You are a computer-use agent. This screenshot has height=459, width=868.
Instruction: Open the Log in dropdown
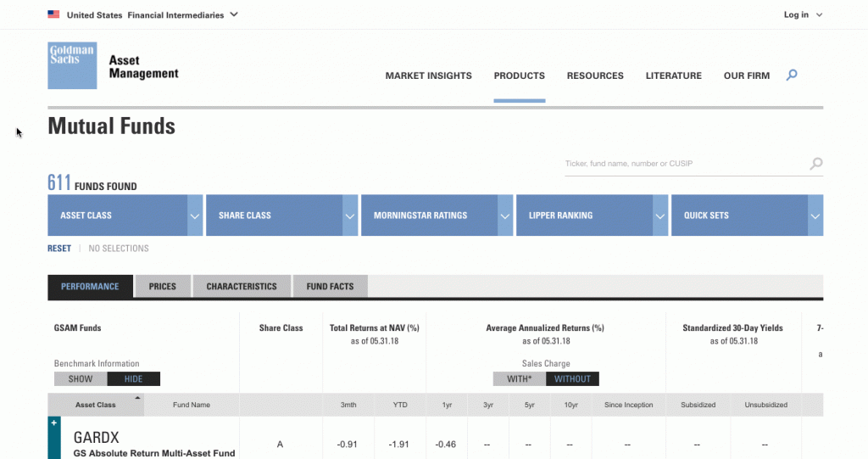click(803, 15)
